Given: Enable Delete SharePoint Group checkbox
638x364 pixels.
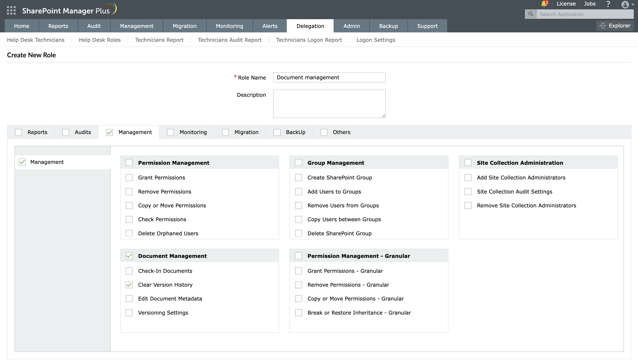Looking at the screenshot, I should click(x=298, y=234).
